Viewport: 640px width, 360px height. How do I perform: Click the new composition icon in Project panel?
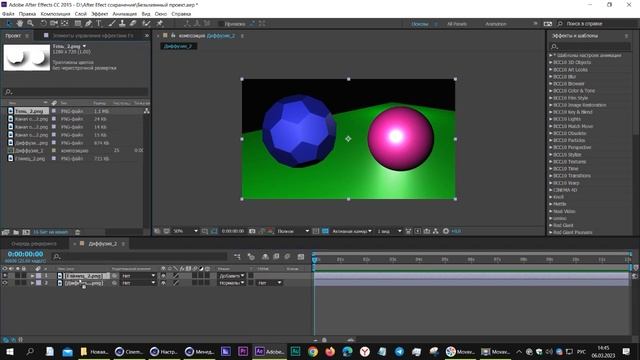coord(26,232)
